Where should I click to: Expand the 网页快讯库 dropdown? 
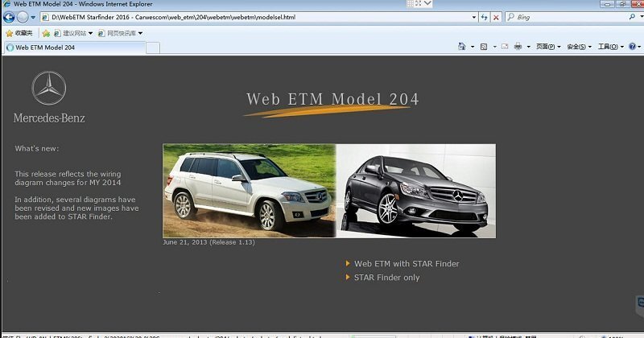[120, 33]
